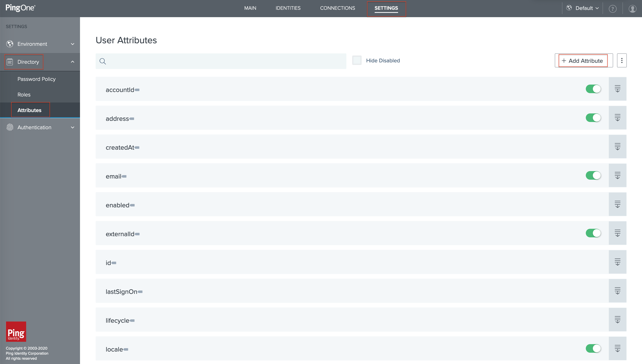Enable the Hide Disabled checkbox
The width and height of the screenshot is (642, 364).
[x=357, y=60]
